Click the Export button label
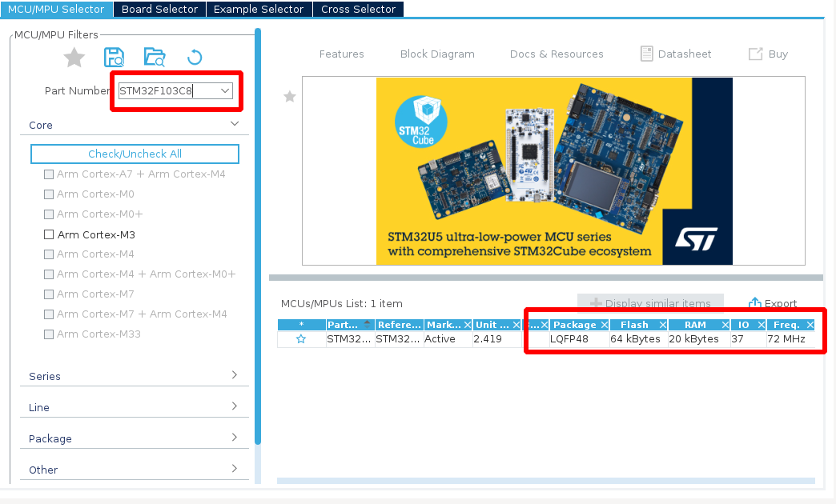The height and width of the screenshot is (504, 836). 781,303
